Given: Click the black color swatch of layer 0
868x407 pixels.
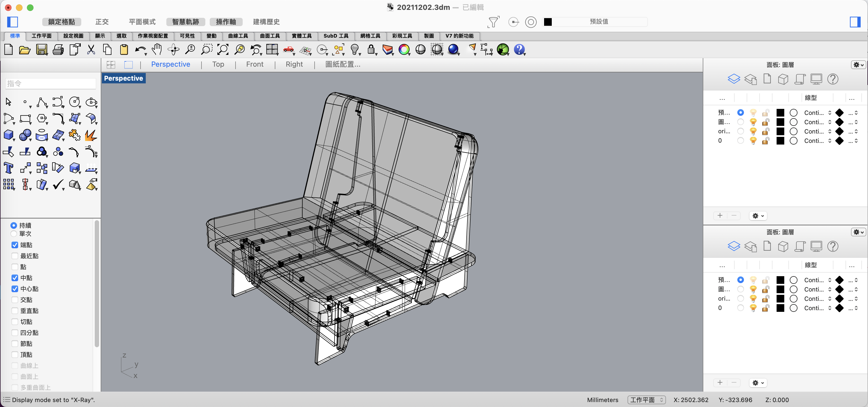Looking at the screenshot, I should click(780, 141).
